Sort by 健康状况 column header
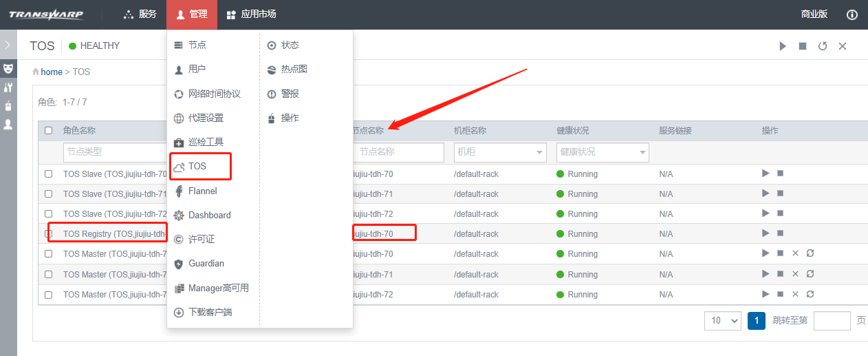Viewport: 868px width, 356px height. pos(573,130)
